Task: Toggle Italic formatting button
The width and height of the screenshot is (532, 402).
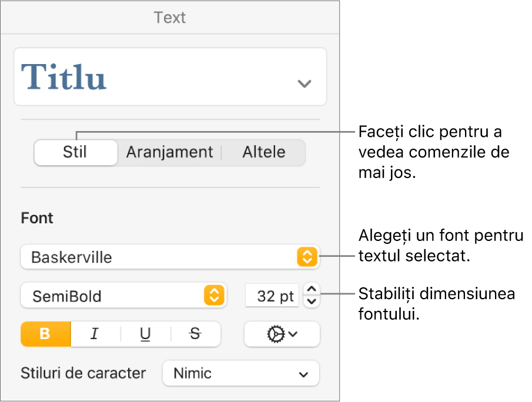Action: (x=95, y=334)
